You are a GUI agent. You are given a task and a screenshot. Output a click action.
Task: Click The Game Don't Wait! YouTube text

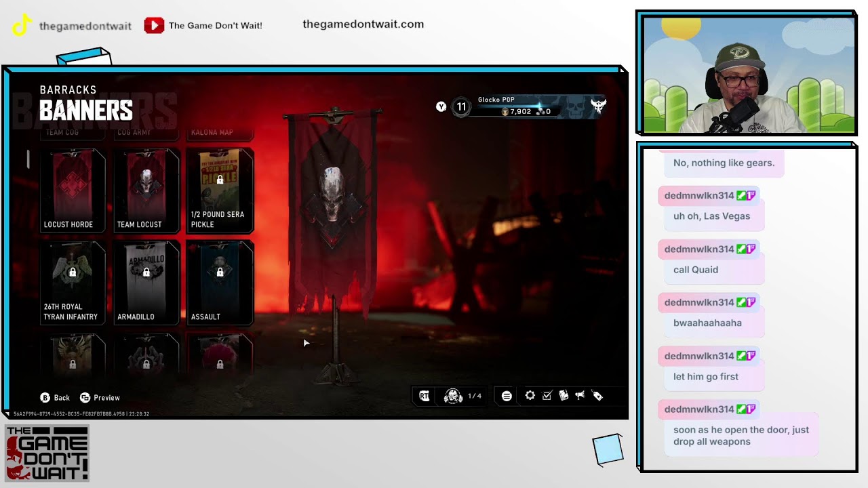(x=216, y=26)
